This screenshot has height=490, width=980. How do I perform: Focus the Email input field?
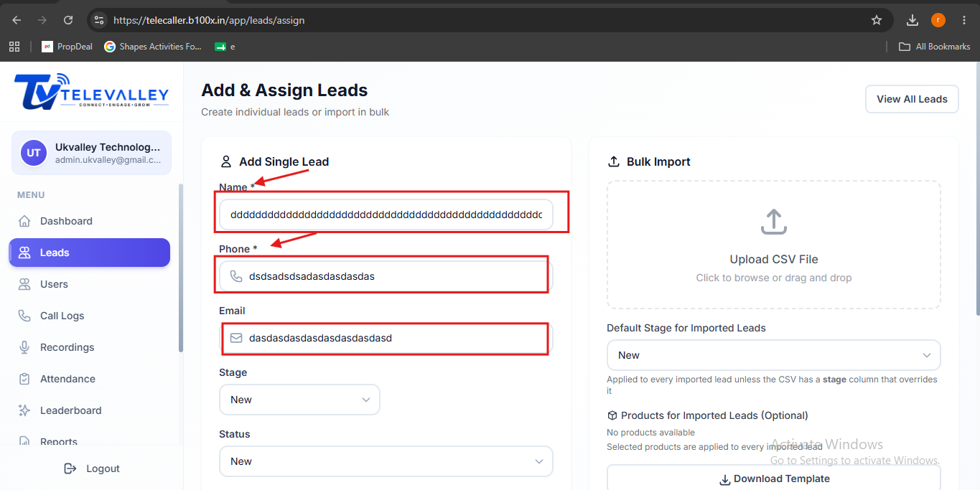click(386, 338)
